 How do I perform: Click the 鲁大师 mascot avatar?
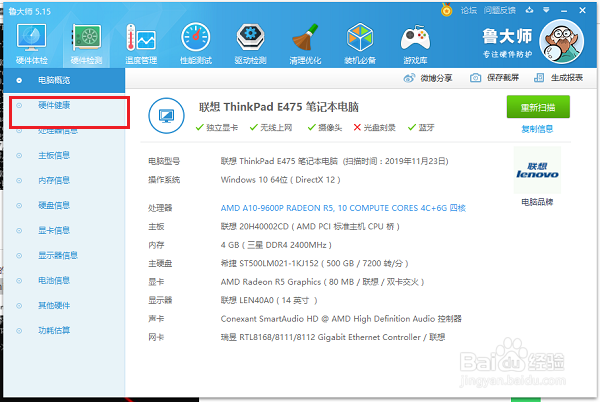point(561,42)
